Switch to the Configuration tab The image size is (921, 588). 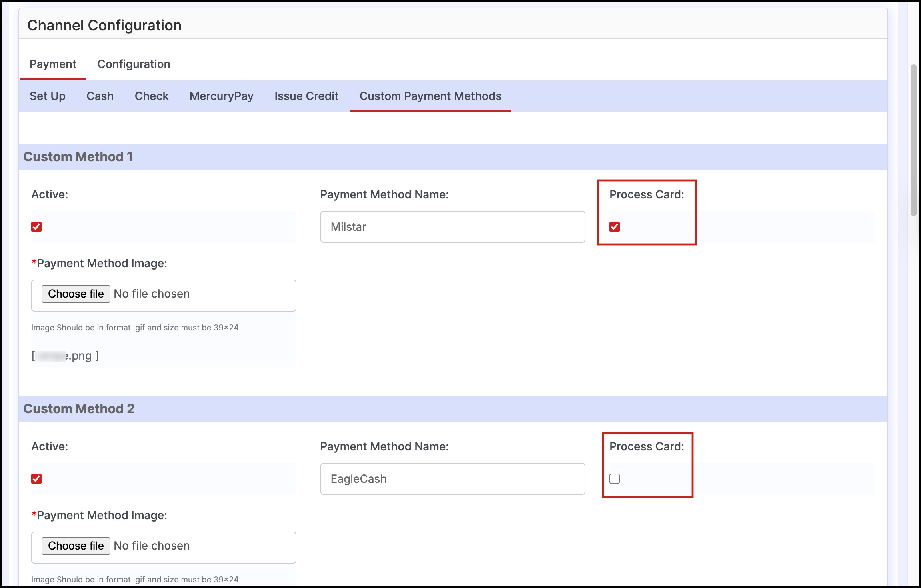coord(134,64)
